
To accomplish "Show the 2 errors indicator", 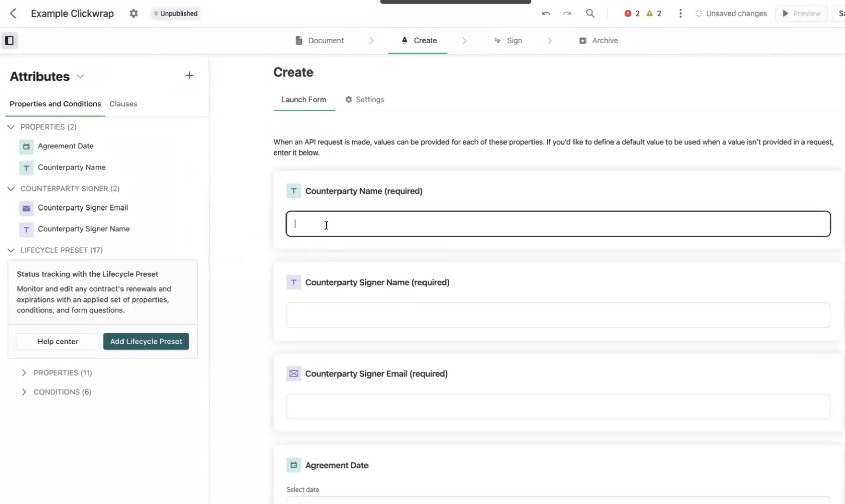I will (632, 13).
